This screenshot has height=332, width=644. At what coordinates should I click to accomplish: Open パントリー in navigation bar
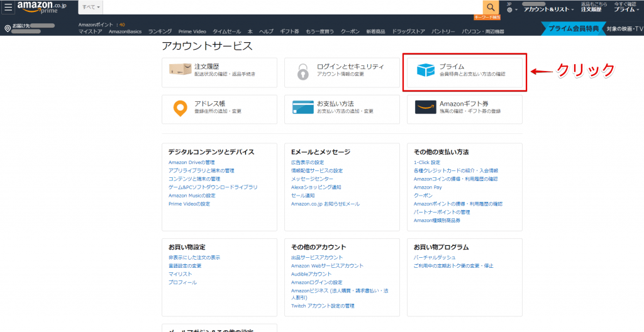443,31
